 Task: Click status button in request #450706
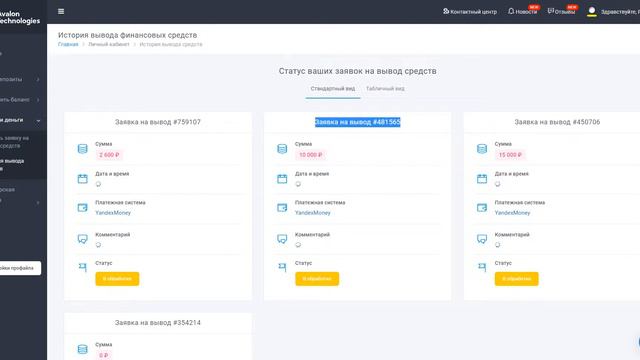pos(517,279)
